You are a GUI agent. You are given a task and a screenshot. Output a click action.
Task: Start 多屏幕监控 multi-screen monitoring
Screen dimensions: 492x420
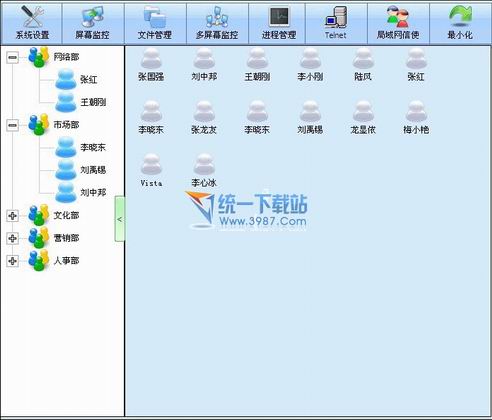pos(217,23)
